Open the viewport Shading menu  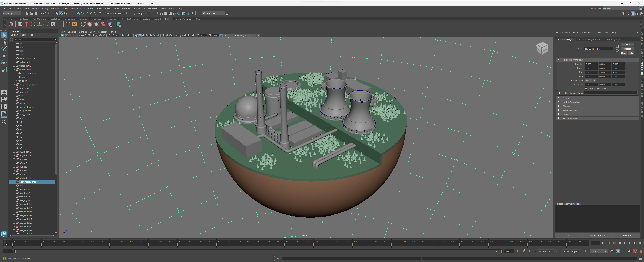(72, 32)
